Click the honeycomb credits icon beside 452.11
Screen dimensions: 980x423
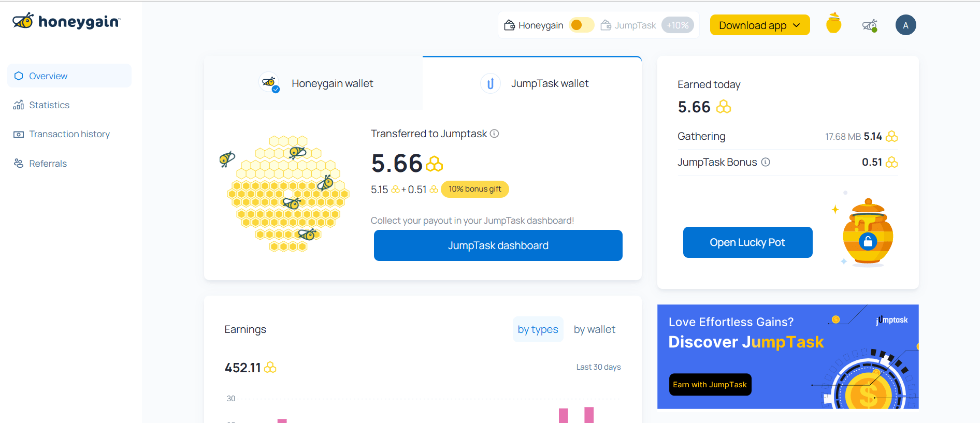point(270,368)
